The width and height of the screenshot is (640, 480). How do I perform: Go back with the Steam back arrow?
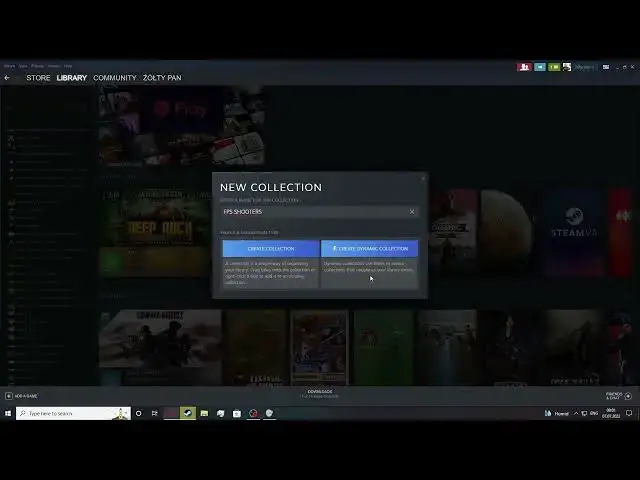[x=7, y=78]
